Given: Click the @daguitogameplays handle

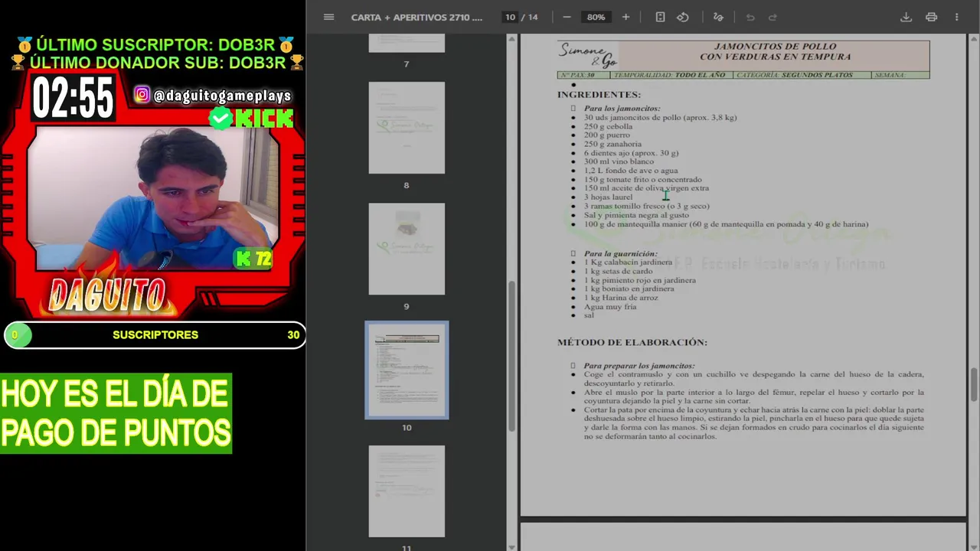Looking at the screenshot, I should [223, 96].
